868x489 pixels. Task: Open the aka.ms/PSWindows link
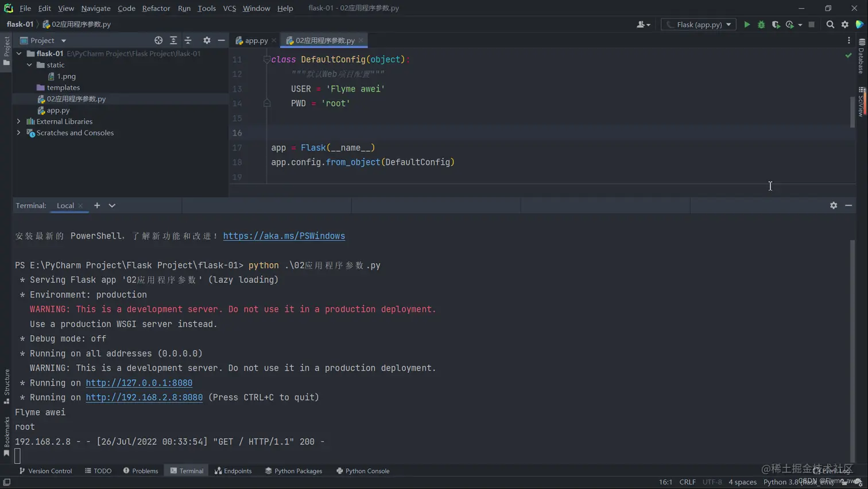284,236
